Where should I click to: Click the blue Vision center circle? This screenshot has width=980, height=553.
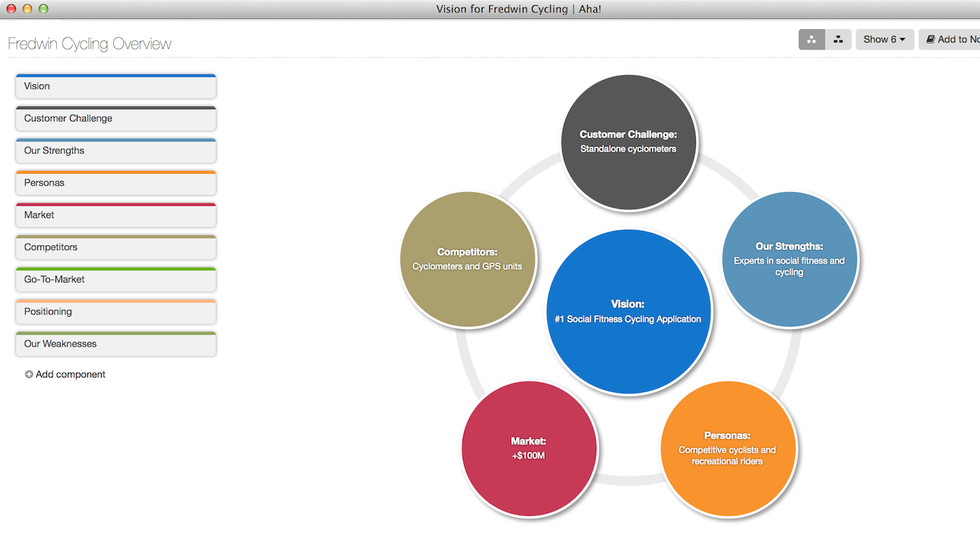tap(628, 311)
